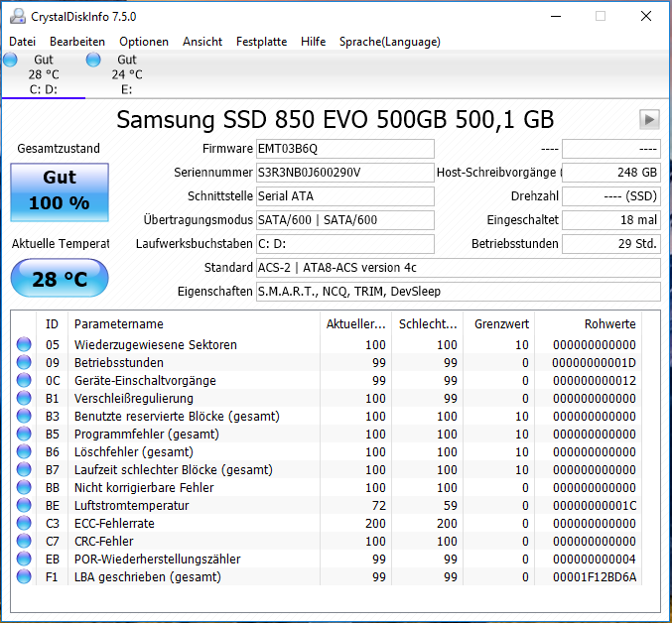This screenshot has width=672, height=623.
Task: Click the Drehzahl value ---- (SSD)
Action: (x=611, y=196)
